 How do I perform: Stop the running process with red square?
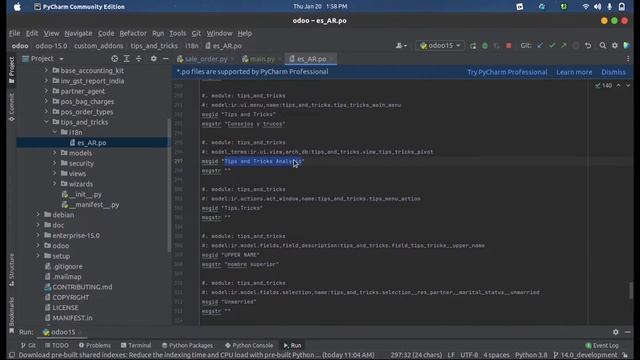(x=509, y=46)
